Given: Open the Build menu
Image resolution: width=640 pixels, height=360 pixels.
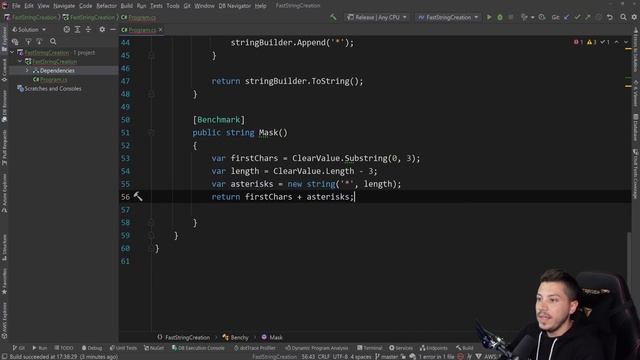Looking at the screenshot, I should [127, 6].
